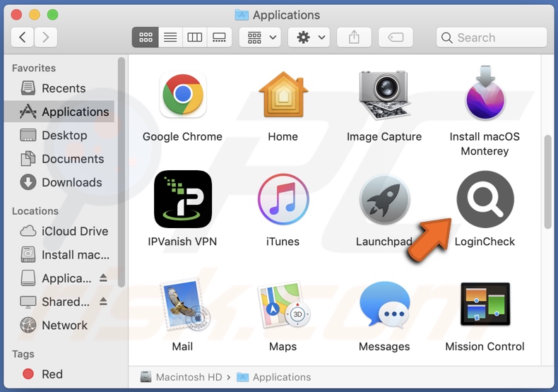Click the Search field
The image size is (558, 392).
(x=492, y=37)
